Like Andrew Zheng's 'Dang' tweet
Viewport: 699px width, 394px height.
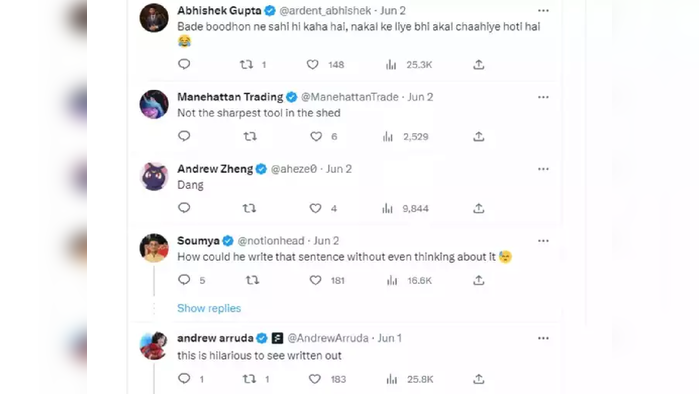(x=316, y=208)
